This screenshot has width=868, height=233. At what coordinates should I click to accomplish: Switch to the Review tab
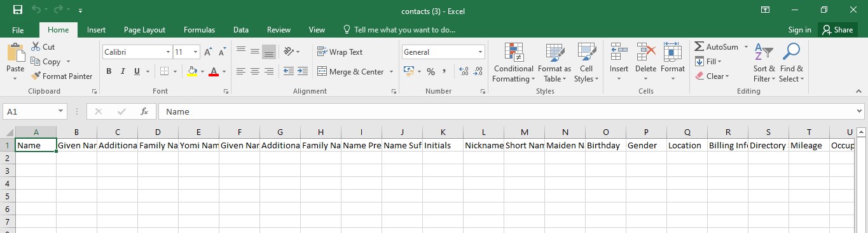click(279, 30)
